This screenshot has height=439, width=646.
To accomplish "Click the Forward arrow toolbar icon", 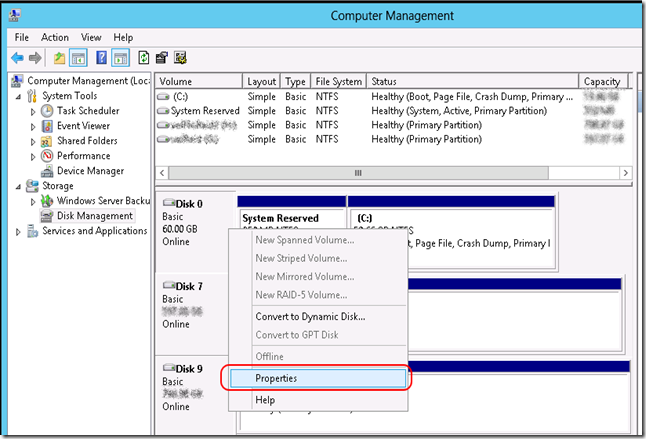I will pos(35,58).
